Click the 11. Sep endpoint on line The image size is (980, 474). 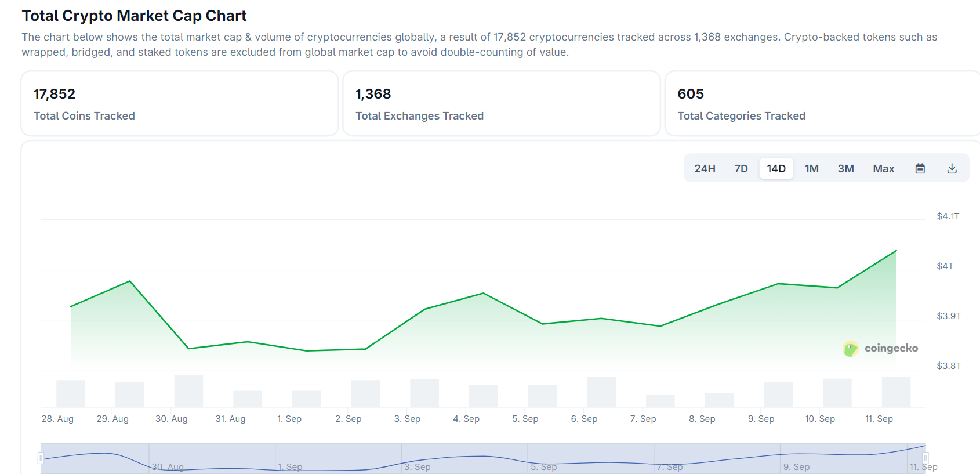point(896,251)
